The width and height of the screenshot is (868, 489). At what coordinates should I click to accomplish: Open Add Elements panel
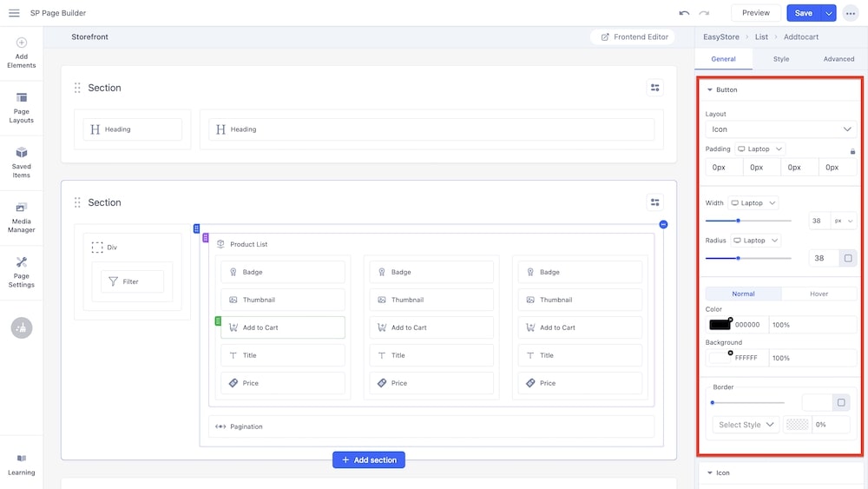(21, 52)
